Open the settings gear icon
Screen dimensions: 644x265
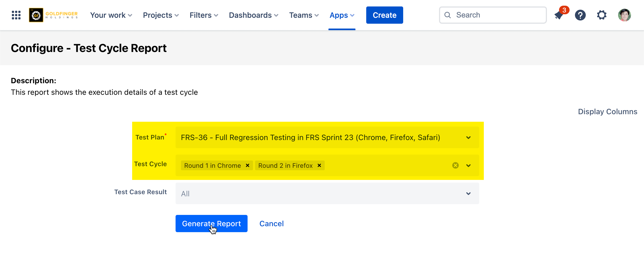pos(602,15)
